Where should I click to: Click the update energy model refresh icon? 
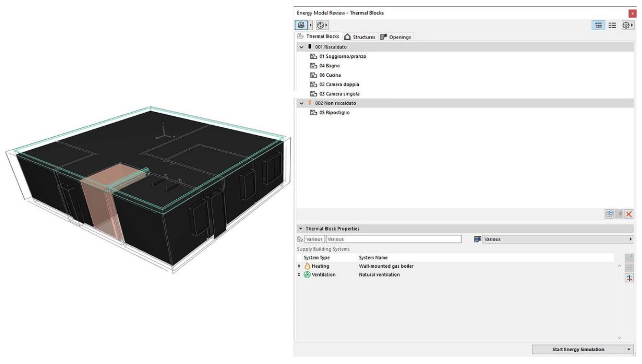tap(320, 25)
